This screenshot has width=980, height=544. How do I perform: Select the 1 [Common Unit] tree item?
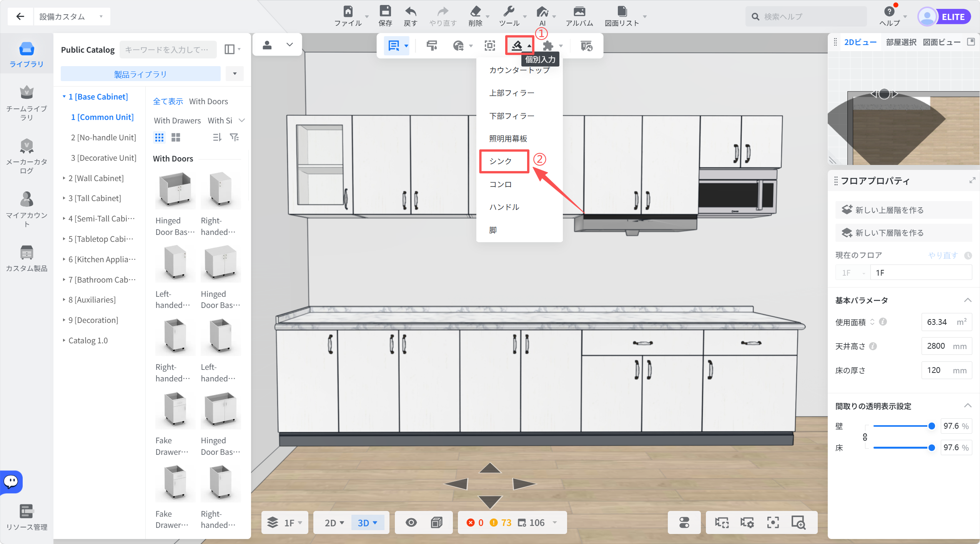(x=102, y=117)
